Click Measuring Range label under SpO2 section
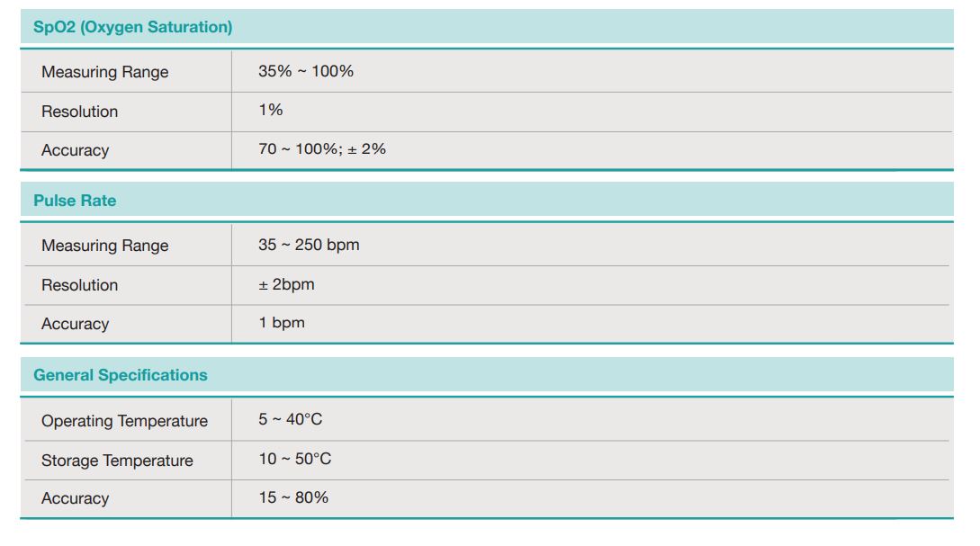 coord(104,72)
